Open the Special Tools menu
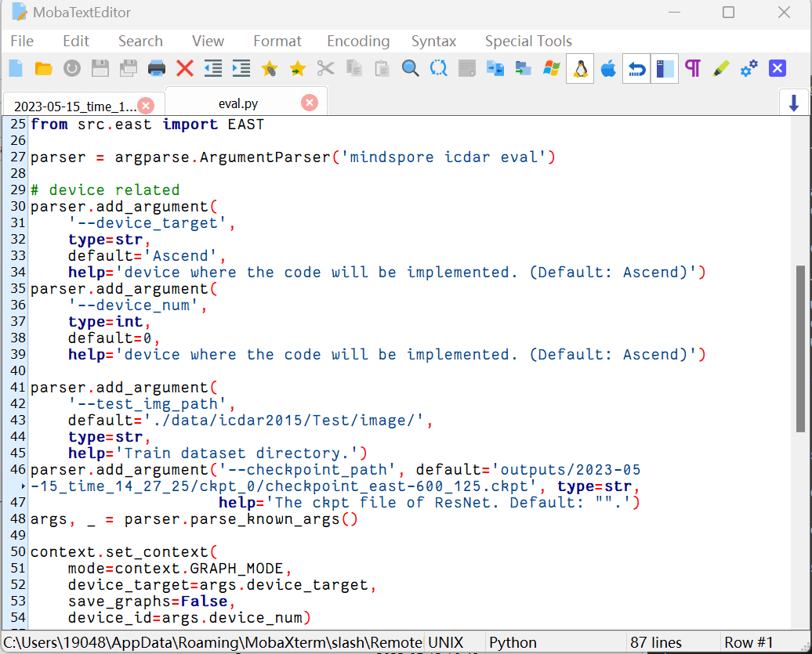812x654 pixels. (528, 42)
